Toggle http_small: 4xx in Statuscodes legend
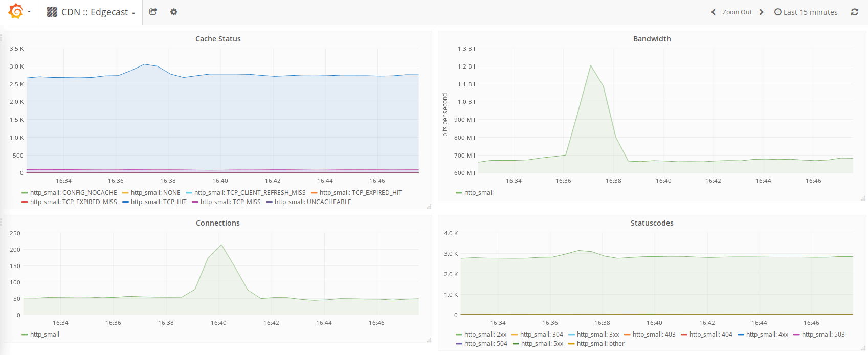This screenshot has width=868, height=355. pyautogui.click(x=767, y=335)
